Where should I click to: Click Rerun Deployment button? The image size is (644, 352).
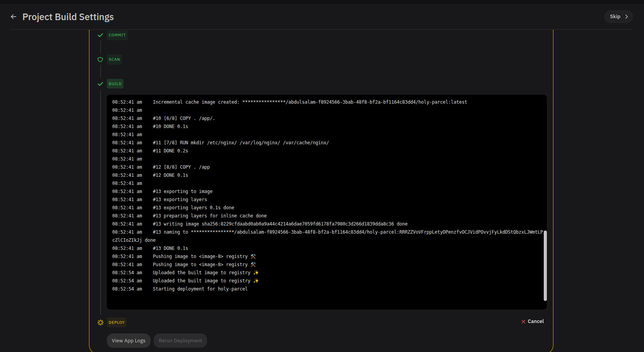[x=180, y=341]
